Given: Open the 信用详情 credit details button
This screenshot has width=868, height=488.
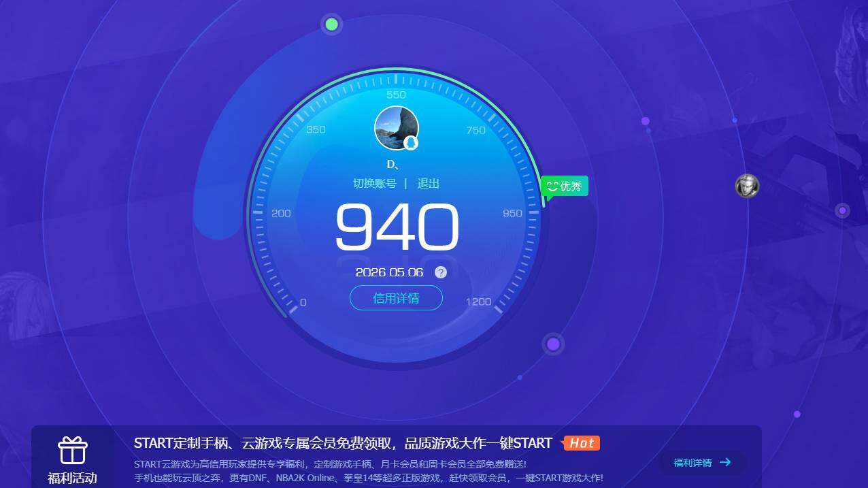Looking at the screenshot, I should [396, 298].
